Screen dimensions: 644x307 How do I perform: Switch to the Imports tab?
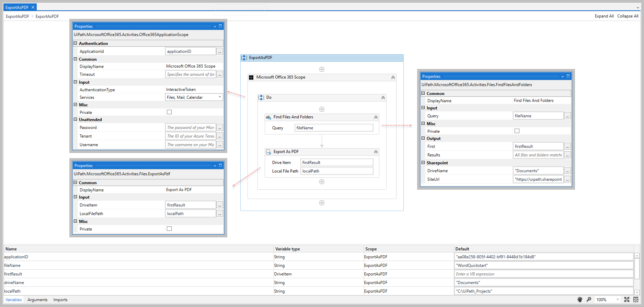[x=60, y=300]
